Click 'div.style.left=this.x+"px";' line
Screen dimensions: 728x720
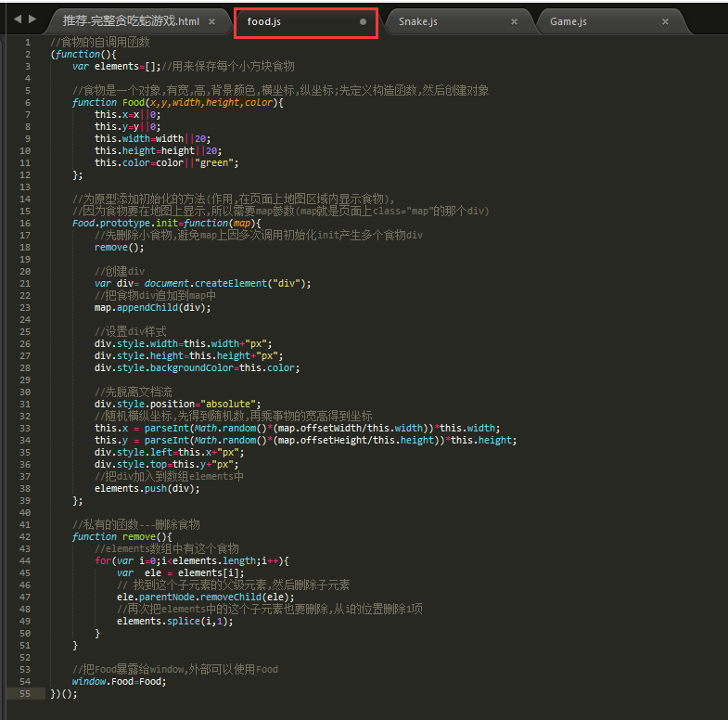[x=170, y=453]
